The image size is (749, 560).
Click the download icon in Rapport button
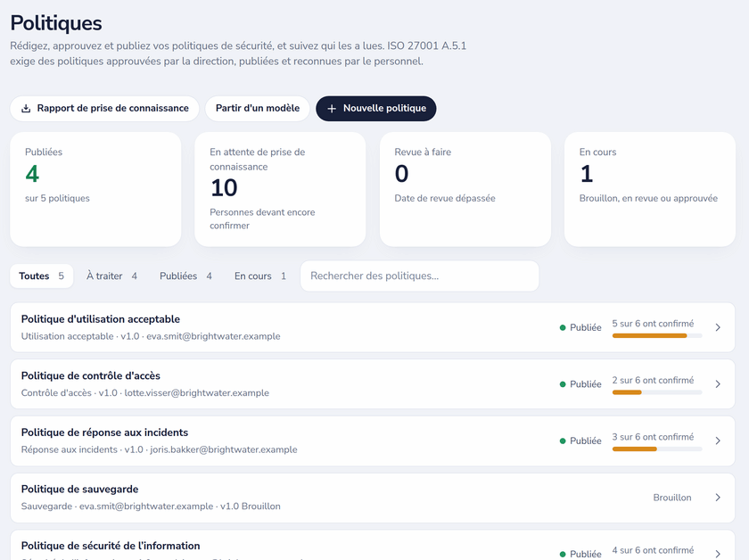click(26, 109)
